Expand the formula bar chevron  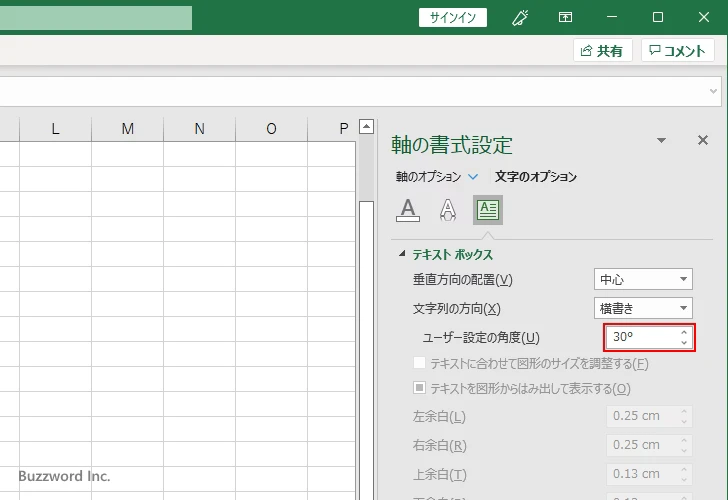pyautogui.click(x=713, y=91)
